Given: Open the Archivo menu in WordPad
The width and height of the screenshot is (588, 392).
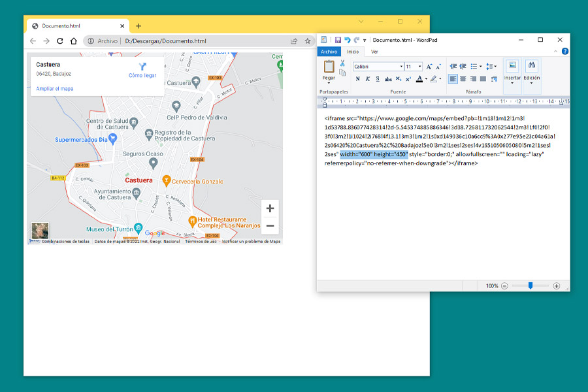Looking at the screenshot, I should 329,52.
